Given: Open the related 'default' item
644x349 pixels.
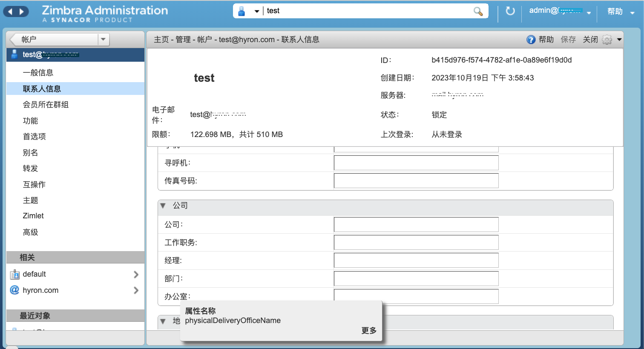Looking at the screenshot, I should pyautogui.click(x=34, y=274).
